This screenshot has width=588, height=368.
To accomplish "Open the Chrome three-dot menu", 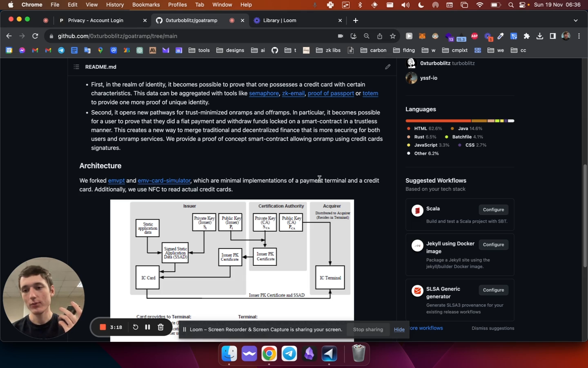I will click(579, 36).
